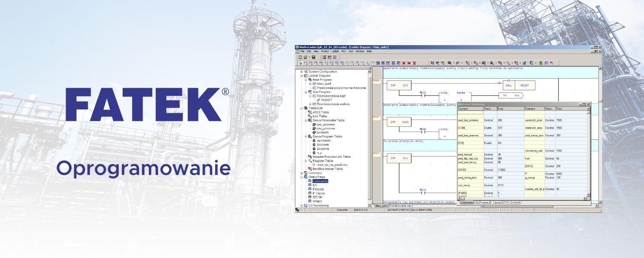Open the Tool menu
644x258 pixels.
coord(351,51)
